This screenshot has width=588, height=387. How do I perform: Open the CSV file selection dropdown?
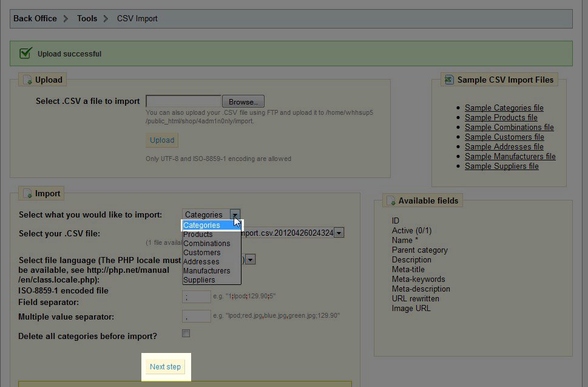(339, 233)
